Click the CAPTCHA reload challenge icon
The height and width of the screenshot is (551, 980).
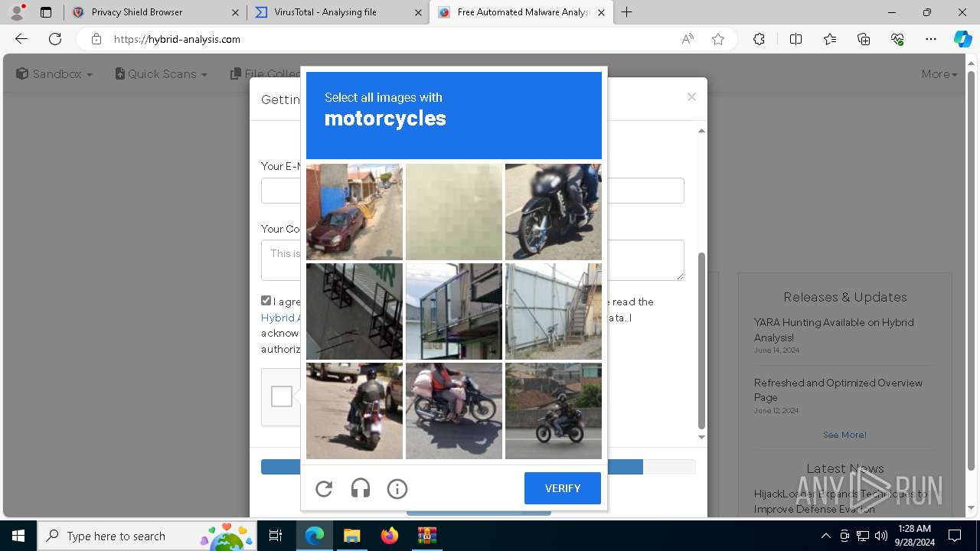(x=324, y=488)
